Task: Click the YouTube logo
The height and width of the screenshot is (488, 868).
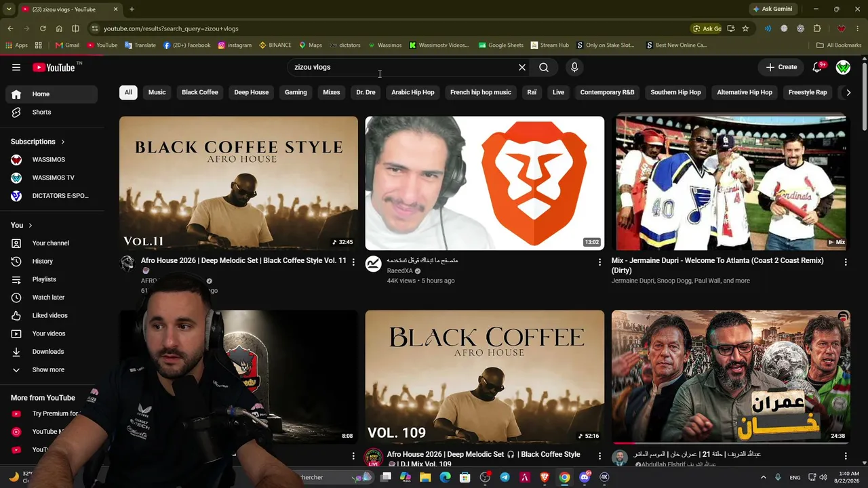Action: [54, 67]
